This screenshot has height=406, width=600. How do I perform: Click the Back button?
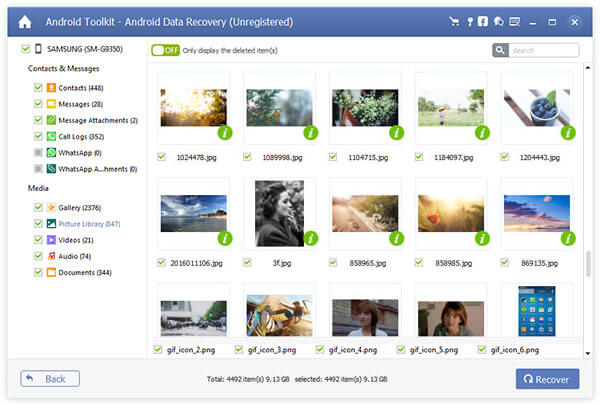click(x=49, y=379)
